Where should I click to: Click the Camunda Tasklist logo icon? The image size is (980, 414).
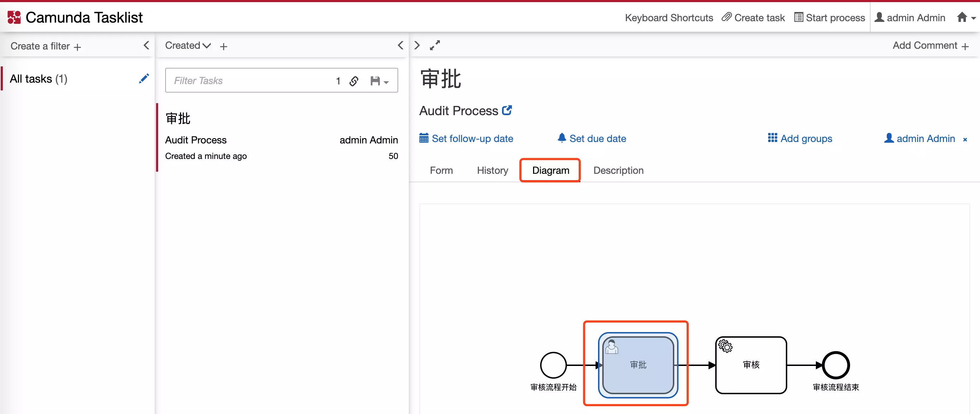click(14, 17)
